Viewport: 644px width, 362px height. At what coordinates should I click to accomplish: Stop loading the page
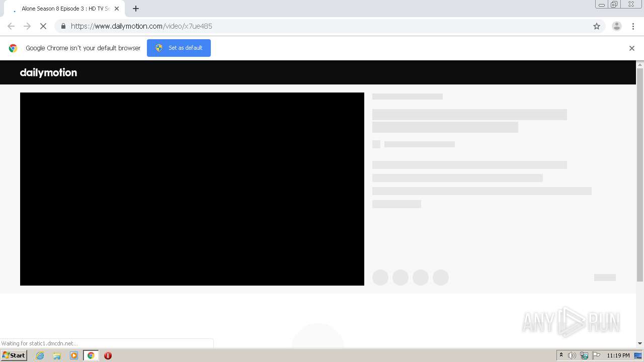coord(43,26)
